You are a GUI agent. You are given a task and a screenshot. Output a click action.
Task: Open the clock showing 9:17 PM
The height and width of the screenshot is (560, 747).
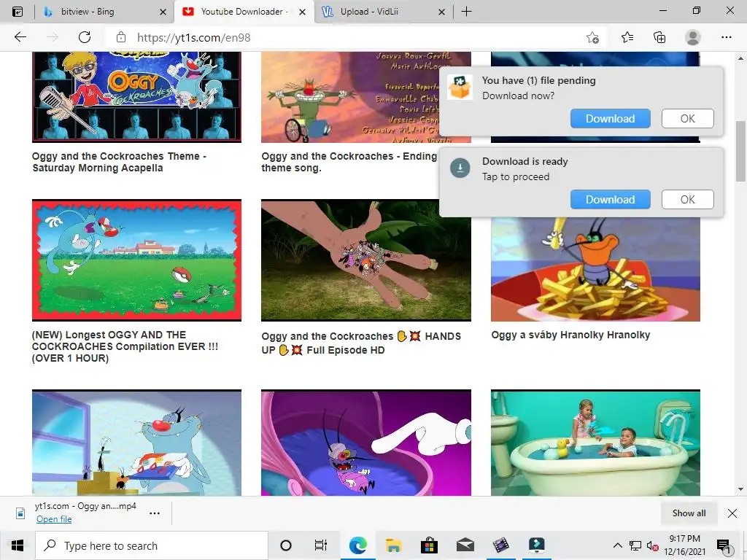pos(684,545)
